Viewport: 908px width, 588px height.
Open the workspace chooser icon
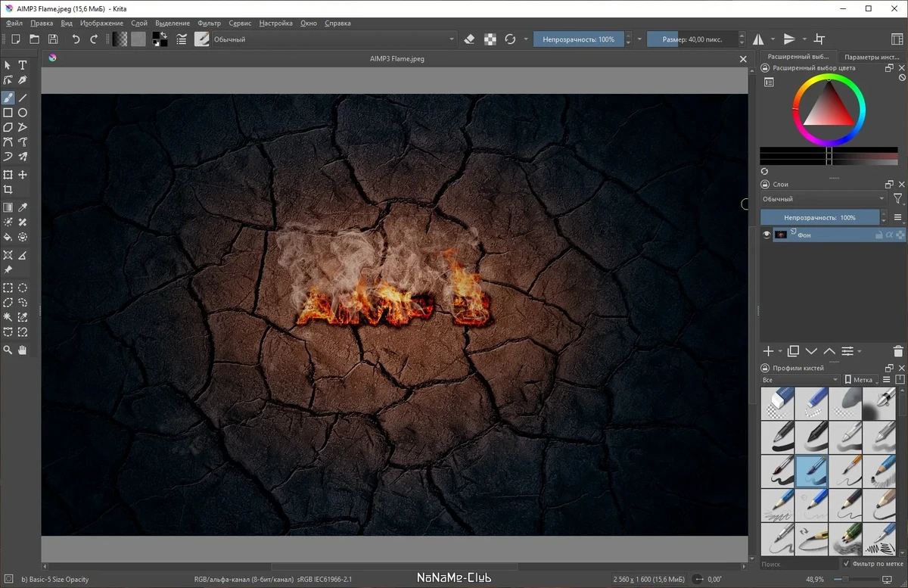(897, 39)
